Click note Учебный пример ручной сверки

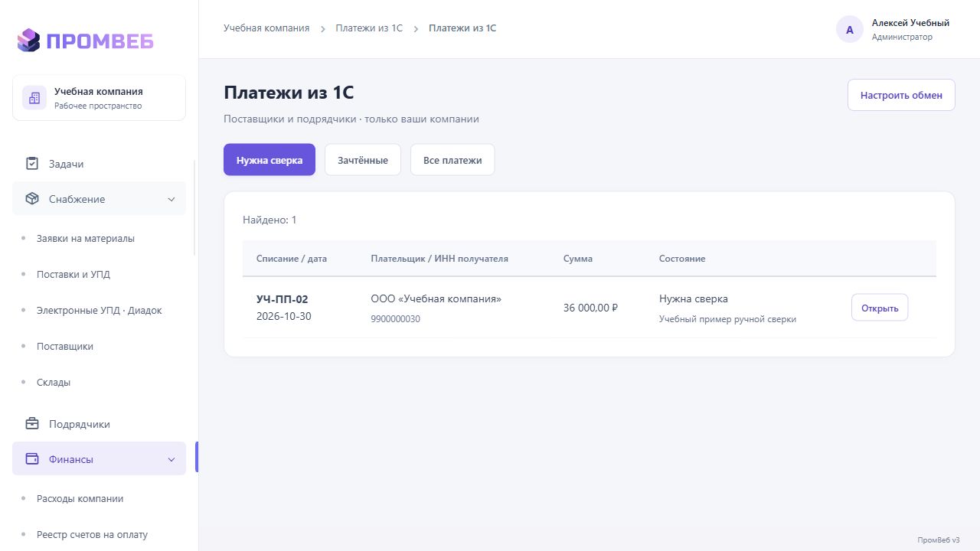[x=727, y=319]
